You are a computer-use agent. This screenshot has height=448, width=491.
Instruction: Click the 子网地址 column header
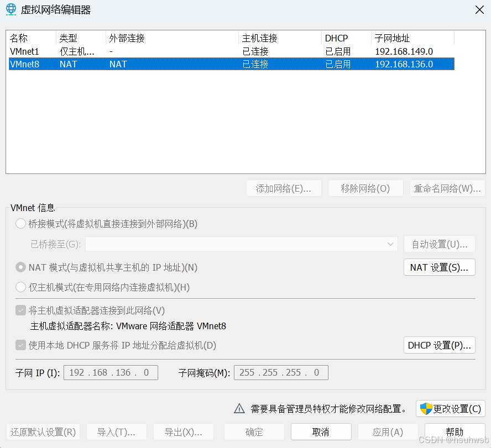412,38
